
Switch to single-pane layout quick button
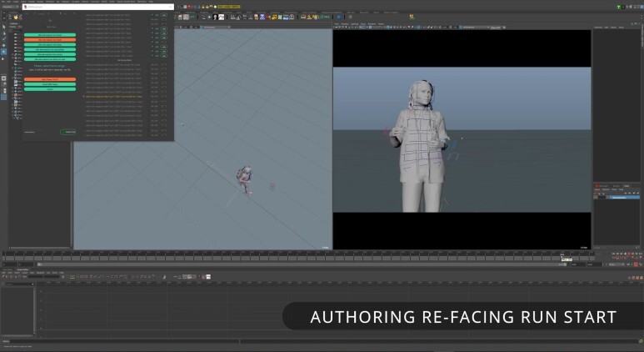3,78
